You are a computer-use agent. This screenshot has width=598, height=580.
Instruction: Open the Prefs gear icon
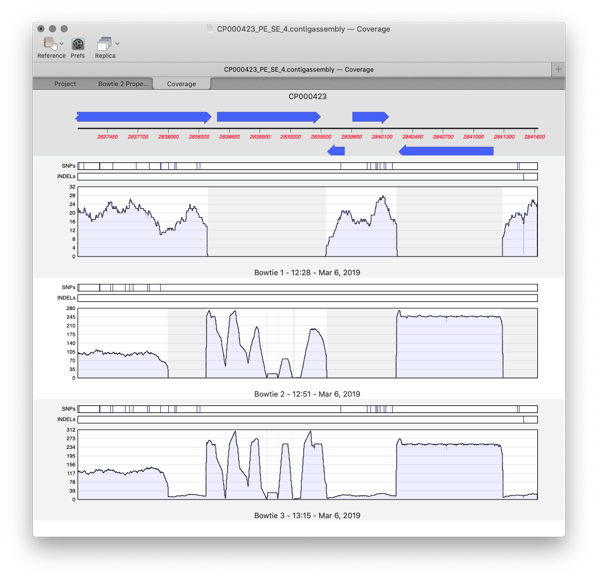pos(78,44)
